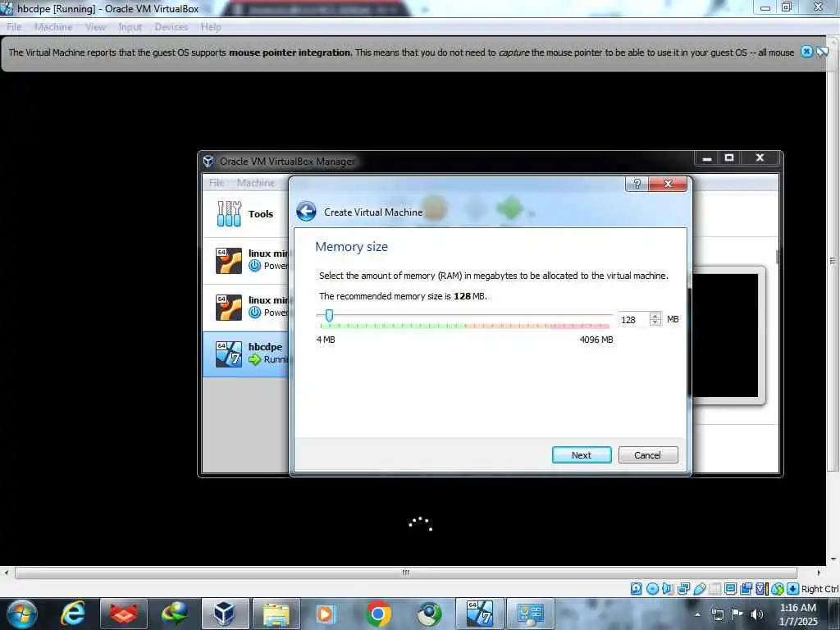Open Machine menu of the hbcdpe VM window
840x630 pixels.
53,27
